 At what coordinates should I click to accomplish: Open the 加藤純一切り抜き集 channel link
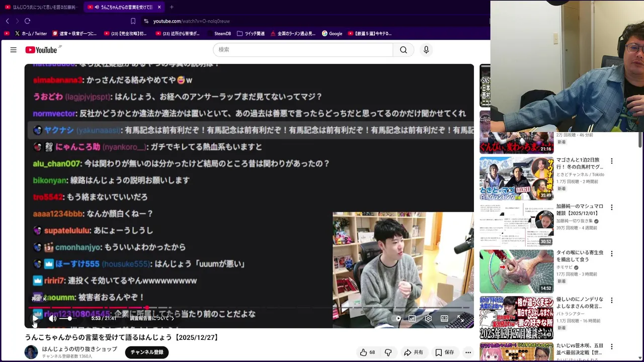point(574,221)
